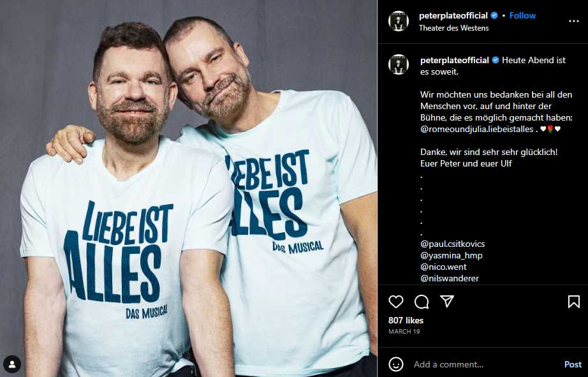Open the peterplateofficial username in header
The height and width of the screenshot is (377, 588).
coord(453,15)
